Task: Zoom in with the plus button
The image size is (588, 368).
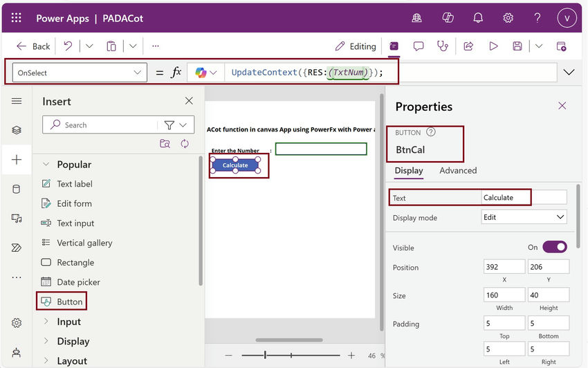Action: click(x=351, y=356)
